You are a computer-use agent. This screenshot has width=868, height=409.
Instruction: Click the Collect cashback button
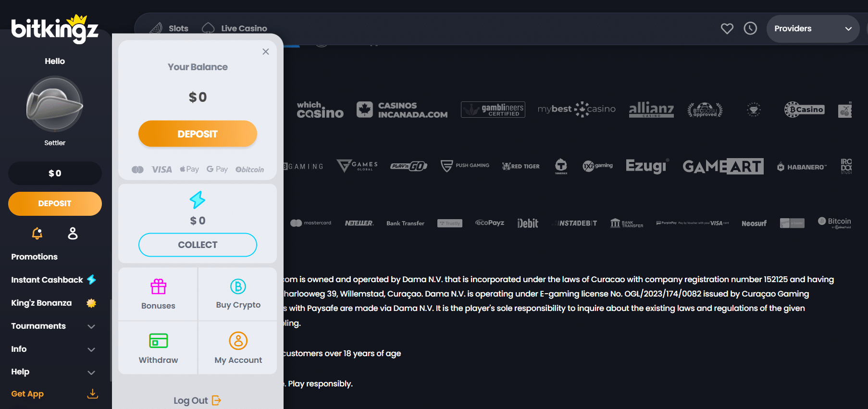point(198,245)
